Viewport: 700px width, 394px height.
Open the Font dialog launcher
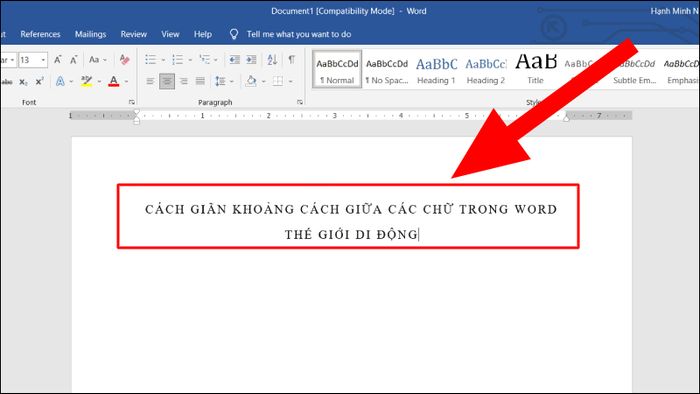pyautogui.click(x=132, y=102)
